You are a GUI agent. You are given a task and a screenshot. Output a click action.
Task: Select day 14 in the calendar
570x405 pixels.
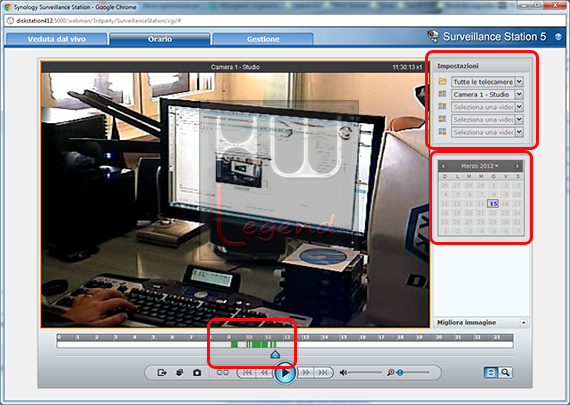481,204
